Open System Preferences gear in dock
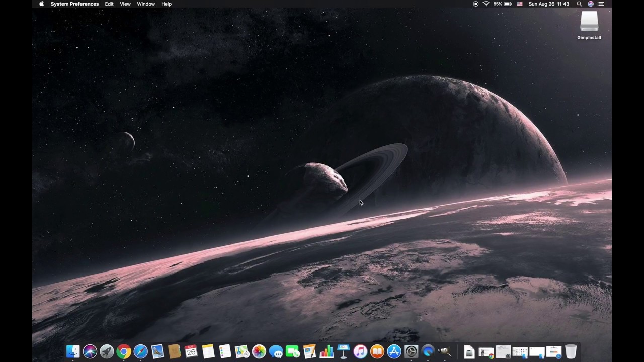The width and height of the screenshot is (644, 362). (x=411, y=351)
